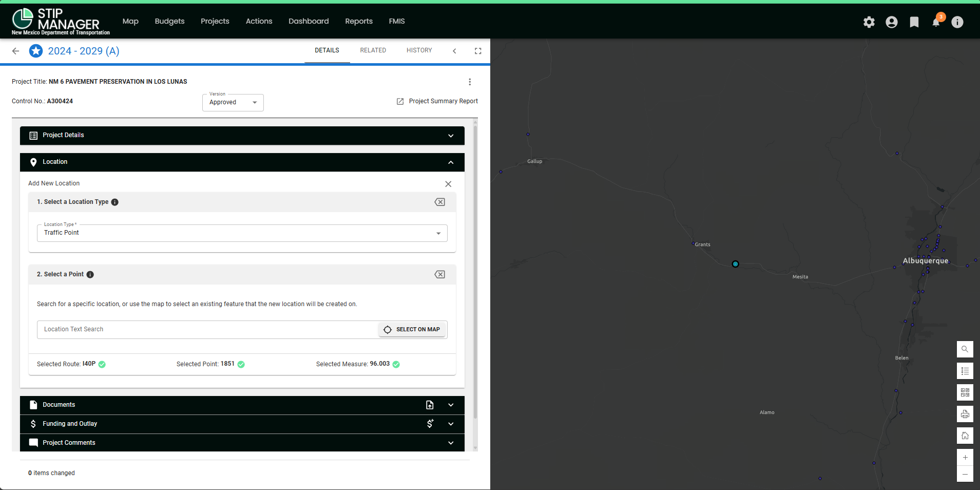Click the Gallup label on the map
This screenshot has height=490, width=980.
point(535,161)
